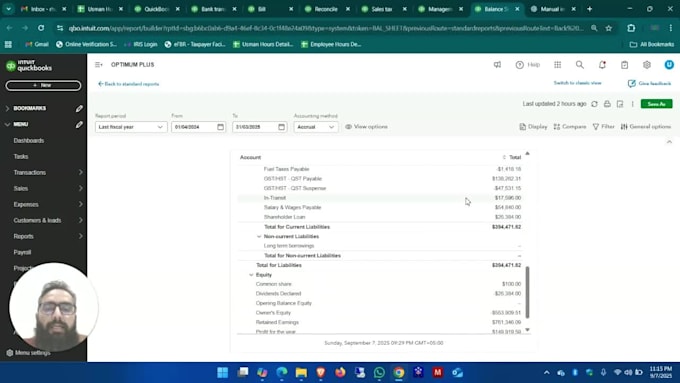Open the announcements megaphone icon
The width and height of the screenshot is (680, 383).
[497, 65]
